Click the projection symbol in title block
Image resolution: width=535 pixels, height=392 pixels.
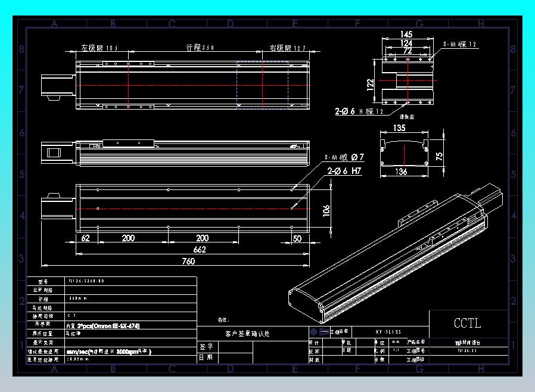pos(319,332)
